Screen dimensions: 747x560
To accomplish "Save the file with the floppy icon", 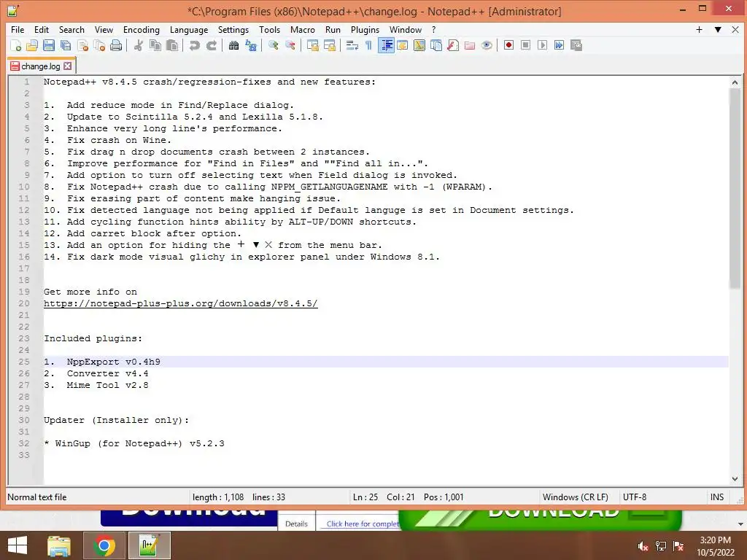I will pos(49,45).
